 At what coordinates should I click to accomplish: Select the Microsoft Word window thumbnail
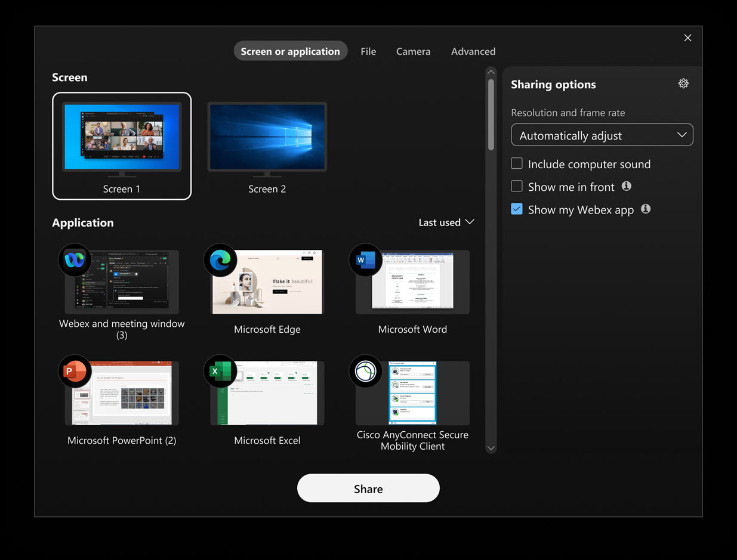click(x=412, y=282)
